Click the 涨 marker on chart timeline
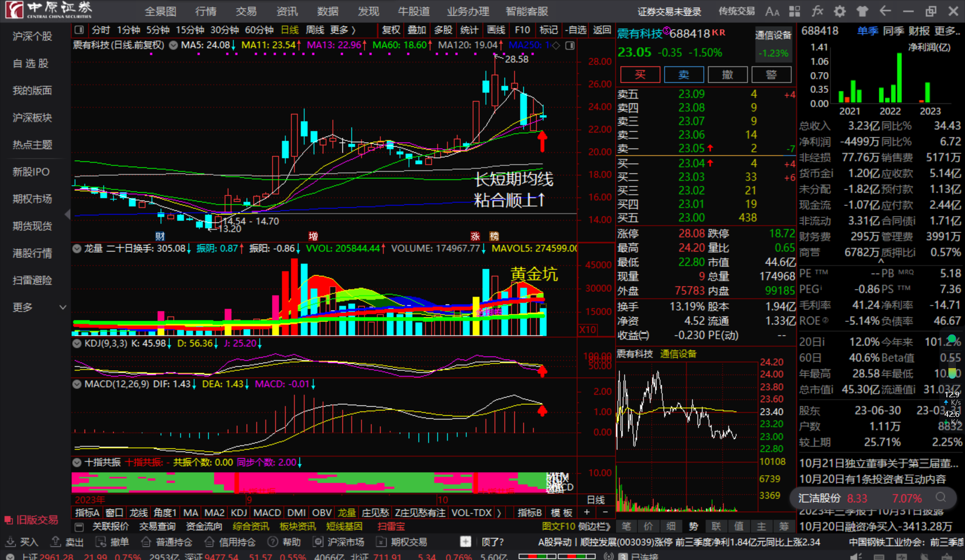The width and height of the screenshot is (965, 560). (x=475, y=236)
